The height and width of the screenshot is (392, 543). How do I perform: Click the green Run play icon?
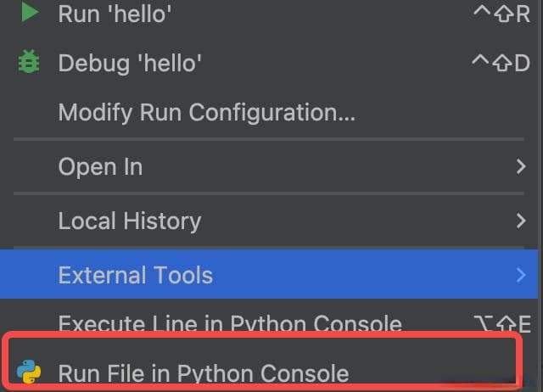tap(30, 12)
